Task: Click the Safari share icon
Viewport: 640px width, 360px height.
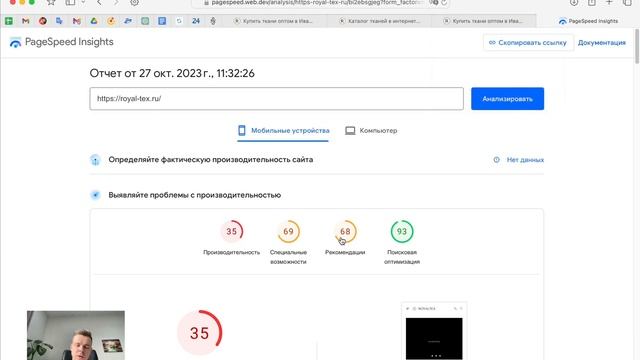Action: pos(591,2)
